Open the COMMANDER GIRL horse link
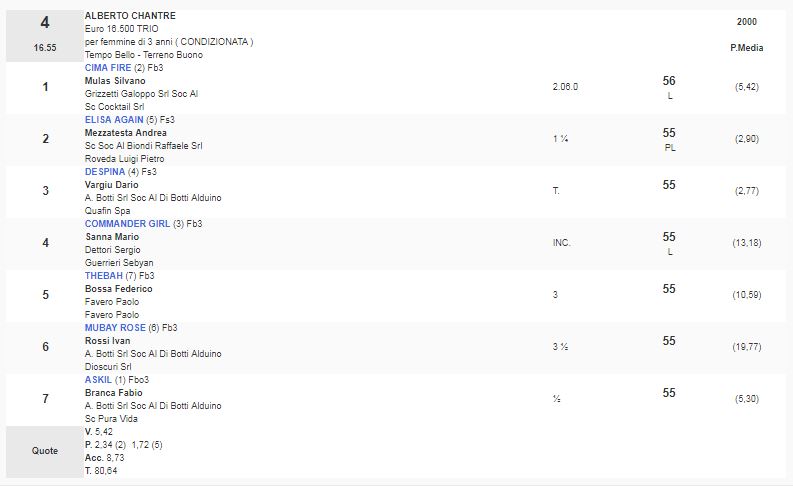The height and width of the screenshot is (492, 793). pos(127,224)
